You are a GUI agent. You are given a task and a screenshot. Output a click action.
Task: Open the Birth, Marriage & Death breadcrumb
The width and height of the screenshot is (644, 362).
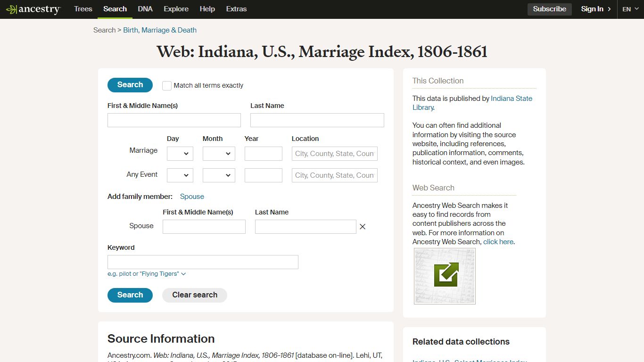pos(160,30)
